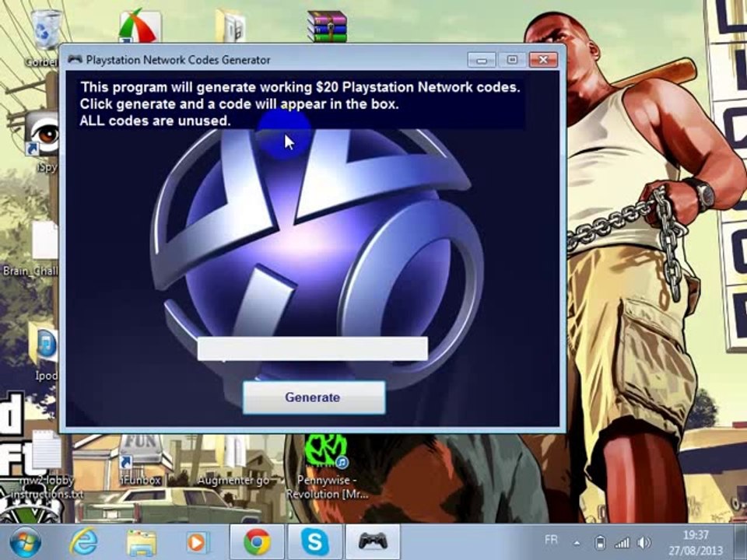The width and height of the screenshot is (747, 560).
Task: Maximize the Playstation Network Codes Generator window
Action: click(x=512, y=60)
